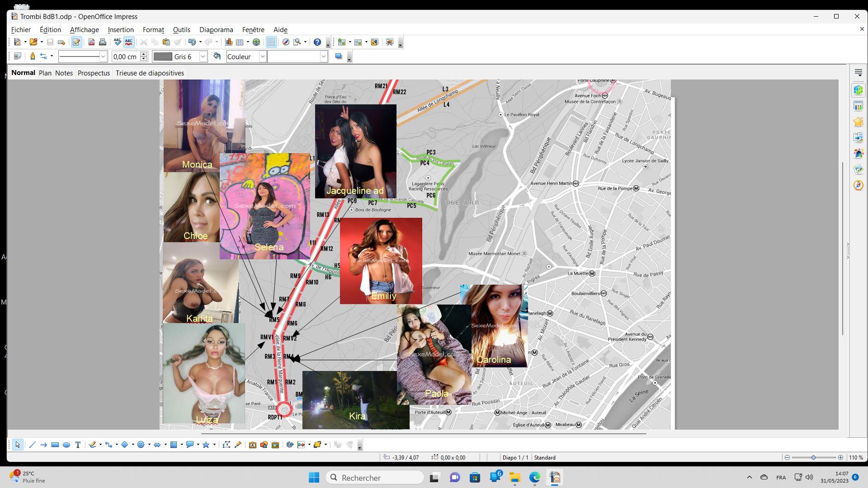Switch to the Notes view tab

64,73
